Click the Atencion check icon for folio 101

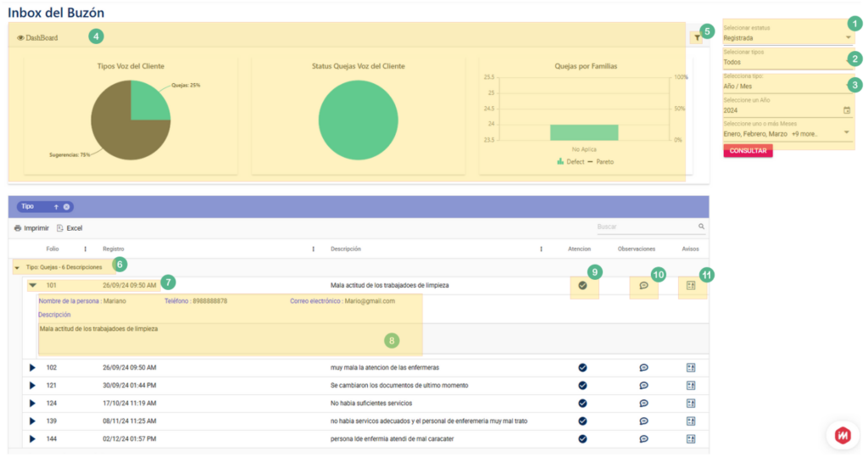(x=582, y=286)
